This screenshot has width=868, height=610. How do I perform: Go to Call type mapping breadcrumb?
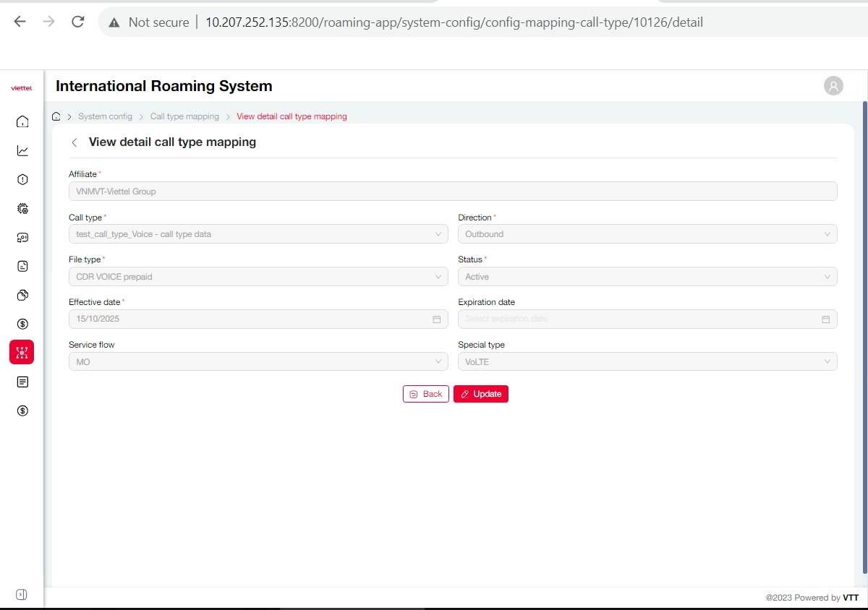184,116
